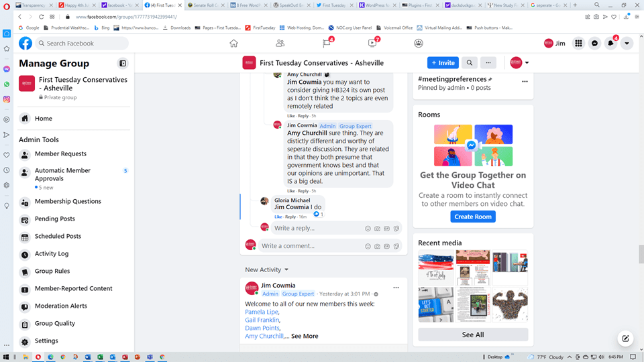644x362 pixels.
Task: Click the Invite button
Action: (x=443, y=63)
